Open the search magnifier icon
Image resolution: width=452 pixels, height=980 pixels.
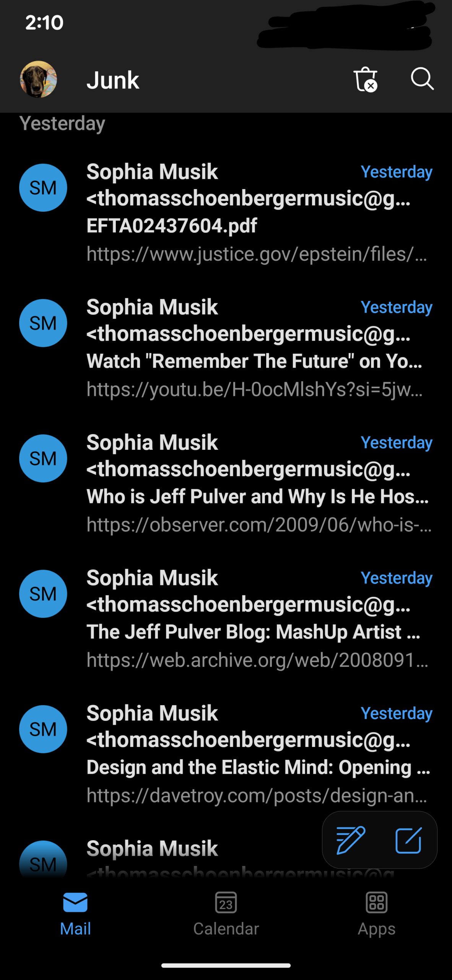point(422,79)
